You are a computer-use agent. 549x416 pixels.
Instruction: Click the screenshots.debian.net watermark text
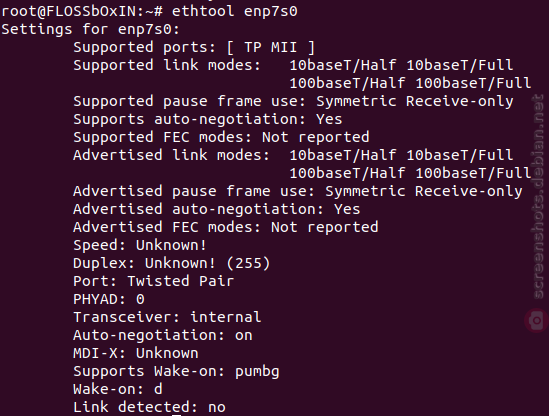coord(539,197)
